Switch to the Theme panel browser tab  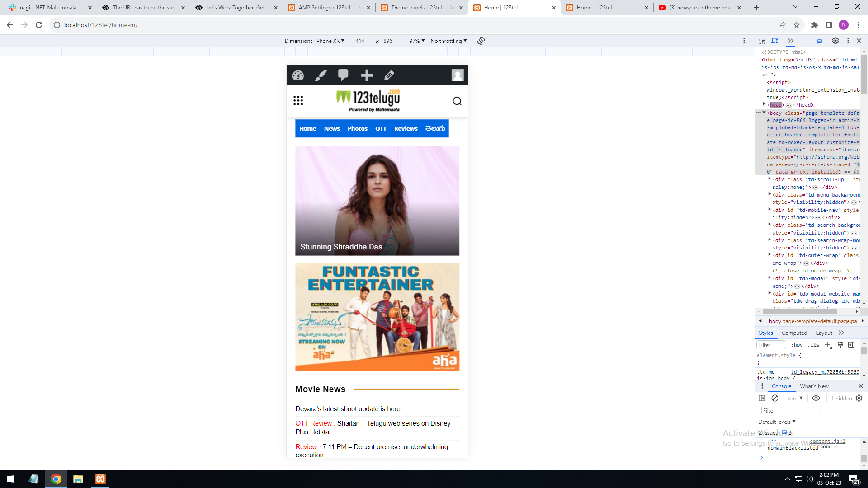[x=421, y=8]
